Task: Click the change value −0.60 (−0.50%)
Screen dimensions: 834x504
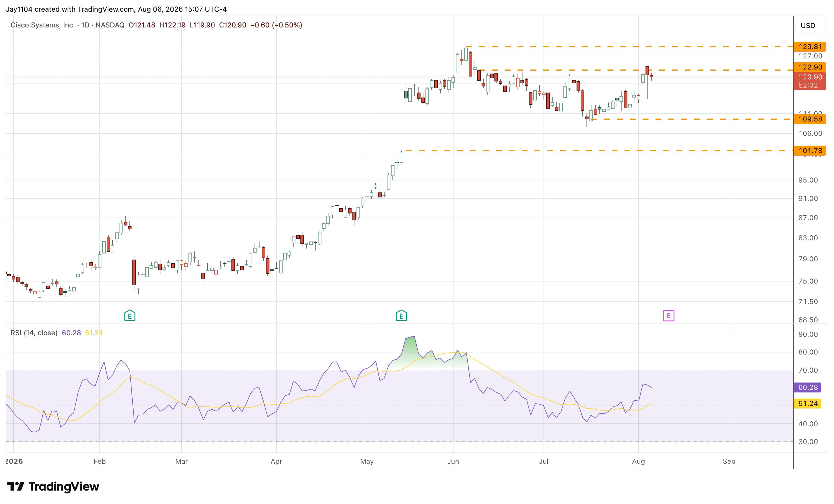Action: 276,25
